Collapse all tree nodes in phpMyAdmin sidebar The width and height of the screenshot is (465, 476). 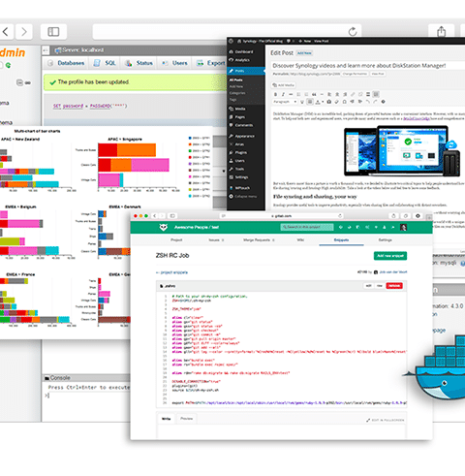(19, 82)
